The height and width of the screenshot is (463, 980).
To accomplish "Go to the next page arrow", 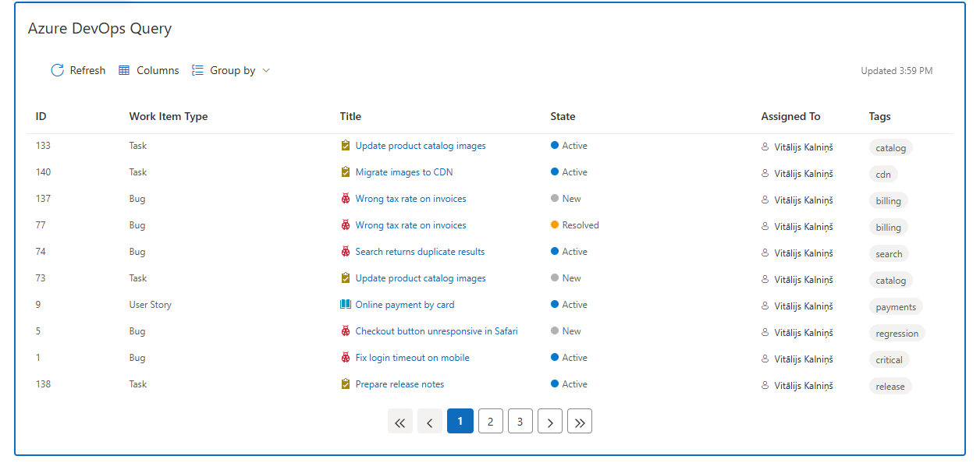I will tap(550, 422).
